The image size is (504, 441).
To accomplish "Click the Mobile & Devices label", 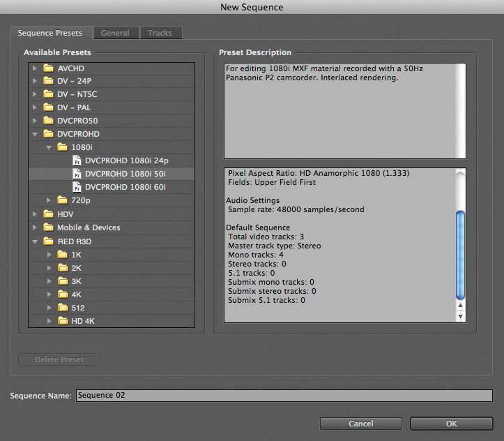I will tap(89, 227).
